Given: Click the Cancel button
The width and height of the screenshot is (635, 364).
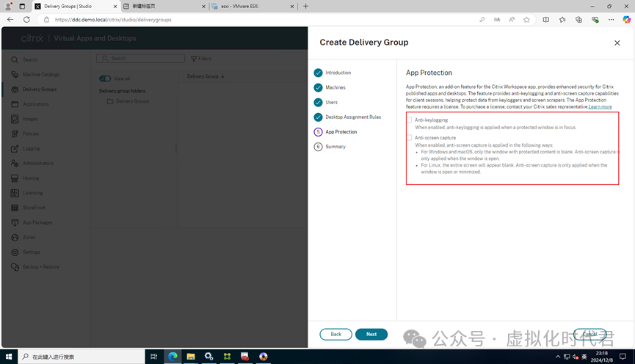Looking at the screenshot, I should click(x=589, y=335).
